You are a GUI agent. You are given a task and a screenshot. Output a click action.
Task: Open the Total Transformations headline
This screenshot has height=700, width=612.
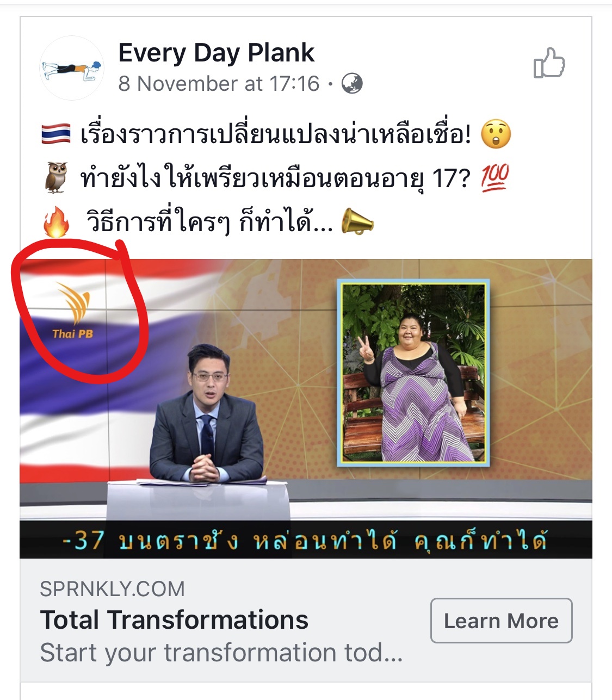174,620
